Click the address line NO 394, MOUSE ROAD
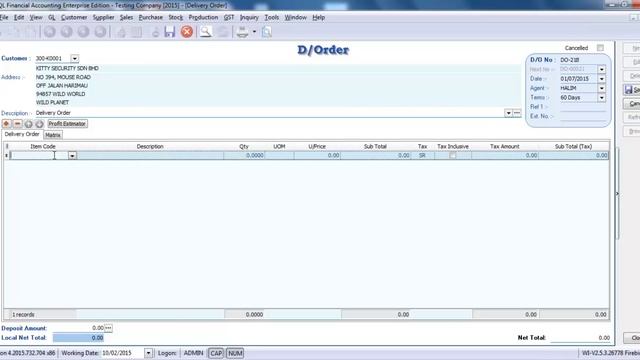 point(63,77)
